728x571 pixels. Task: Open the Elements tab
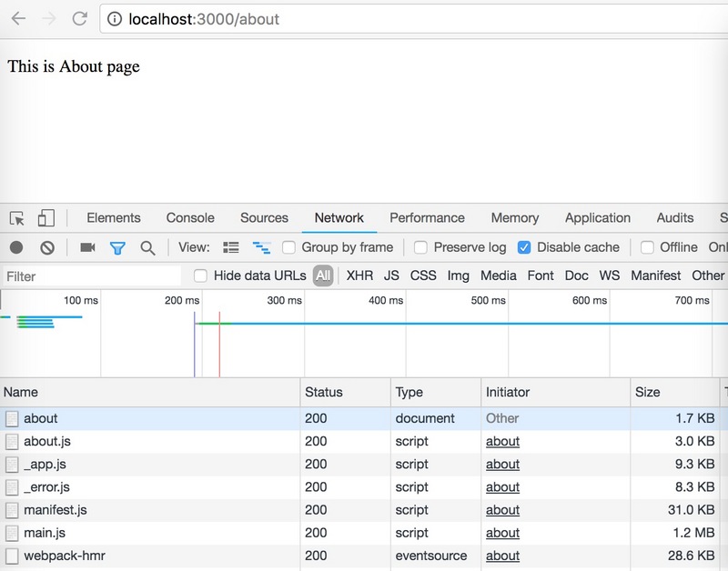pyautogui.click(x=113, y=217)
